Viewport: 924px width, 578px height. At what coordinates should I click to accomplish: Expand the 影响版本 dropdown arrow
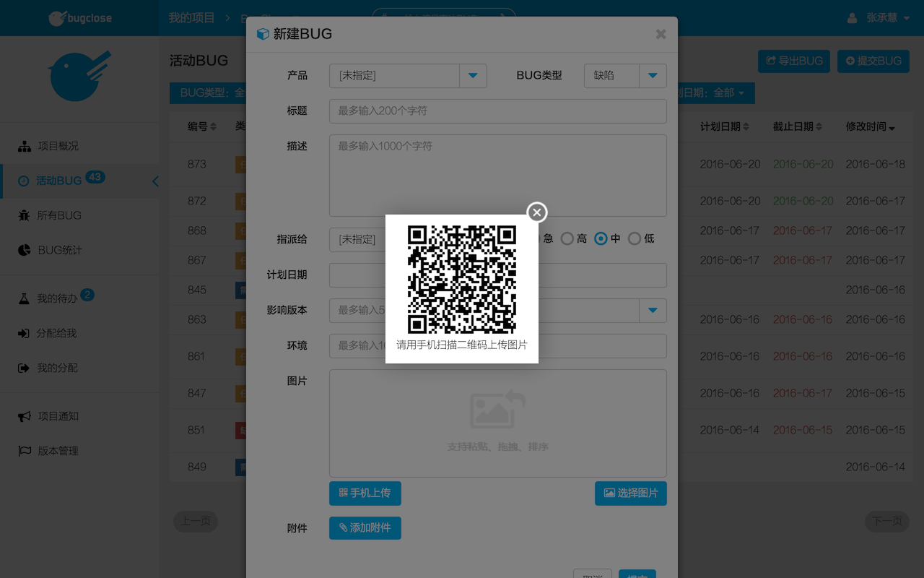653,311
